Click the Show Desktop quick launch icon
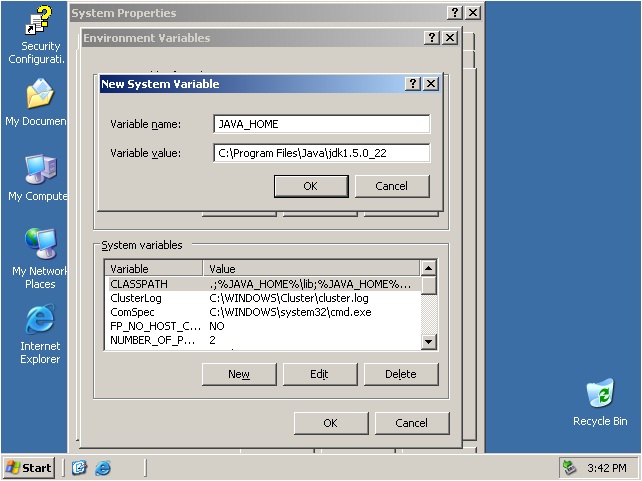Screen dimensions: 642x481 80,468
